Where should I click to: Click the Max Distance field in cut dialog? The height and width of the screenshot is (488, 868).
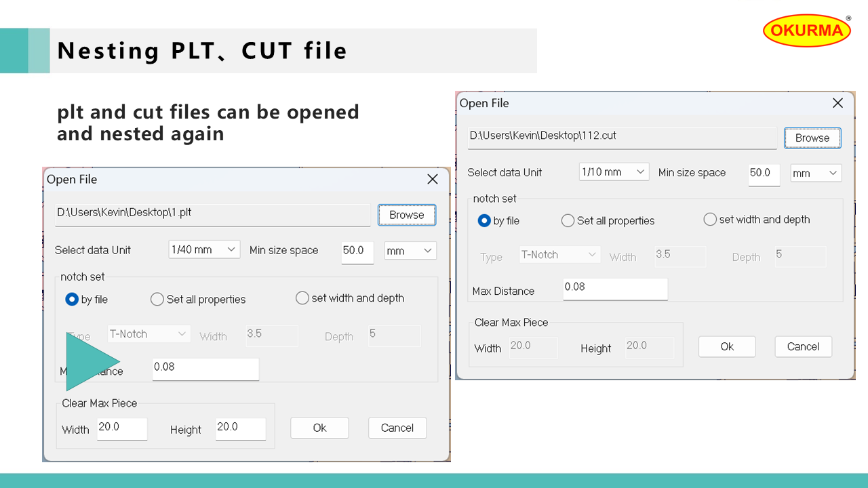tap(615, 287)
